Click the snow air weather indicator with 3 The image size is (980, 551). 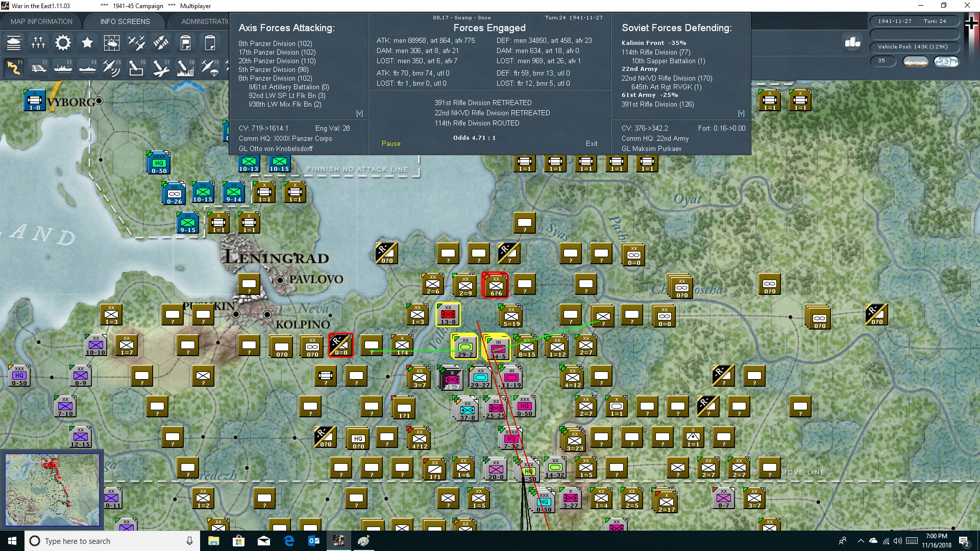[x=946, y=61]
